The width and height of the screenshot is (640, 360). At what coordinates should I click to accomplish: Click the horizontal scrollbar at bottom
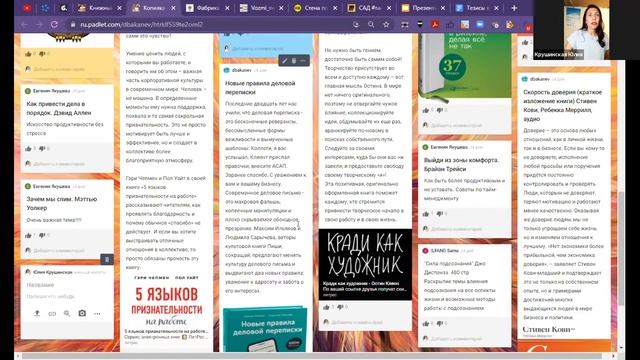(312, 356)
